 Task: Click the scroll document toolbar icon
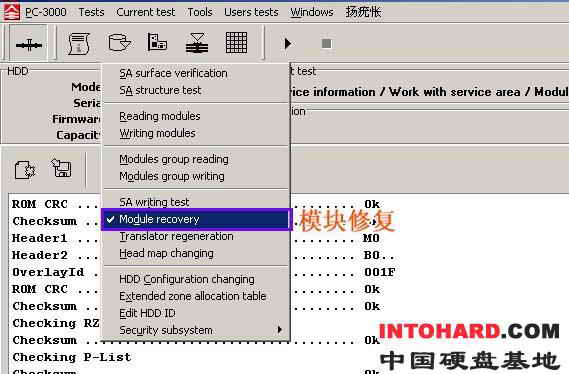point(79,44)
